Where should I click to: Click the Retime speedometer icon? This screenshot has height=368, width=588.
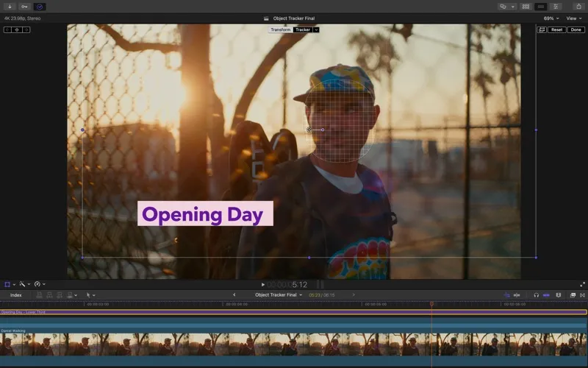coord(37,284)
